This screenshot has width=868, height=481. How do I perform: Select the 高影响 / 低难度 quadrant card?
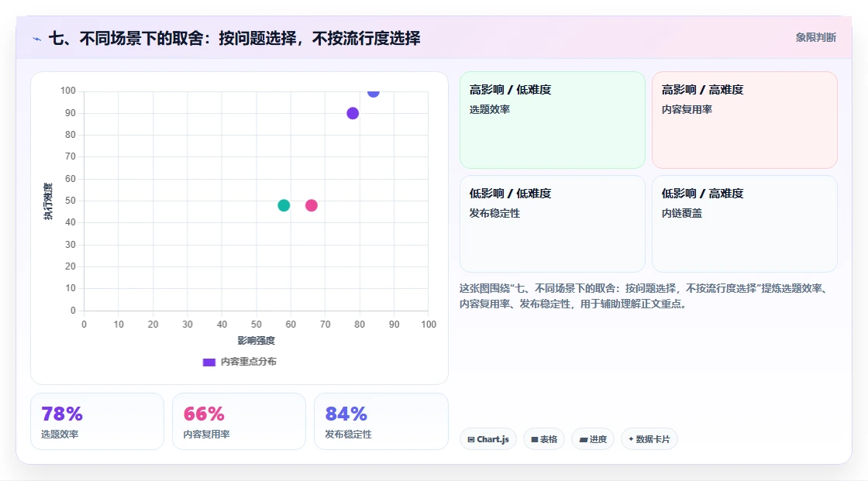tap(553, 119)
